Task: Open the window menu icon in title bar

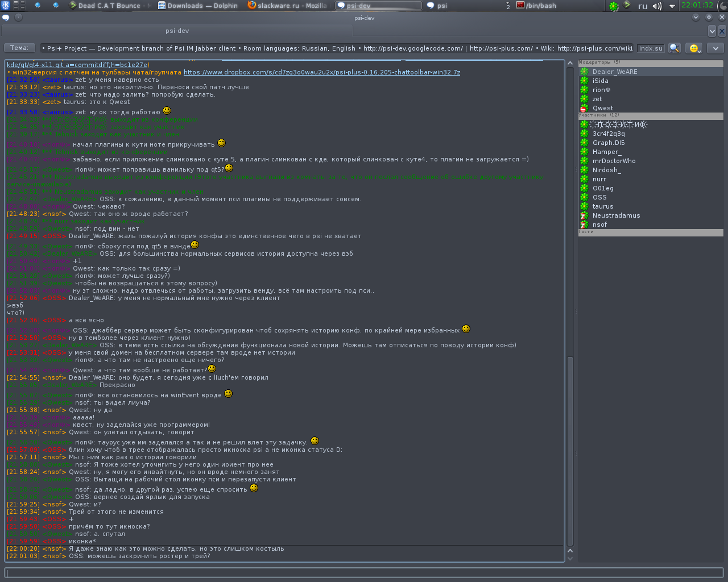Action: click(6, 17)
